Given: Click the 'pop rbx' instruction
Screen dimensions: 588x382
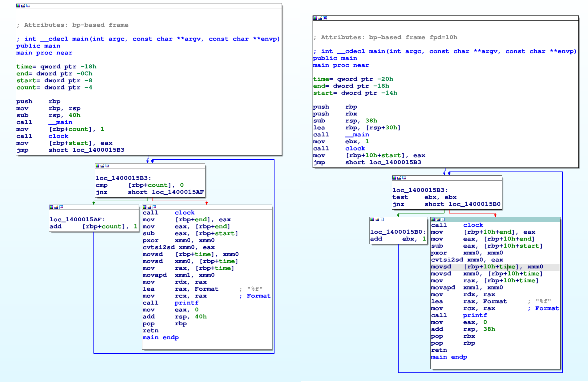Looking at the screenshot, I should click(x=453, y=336).
